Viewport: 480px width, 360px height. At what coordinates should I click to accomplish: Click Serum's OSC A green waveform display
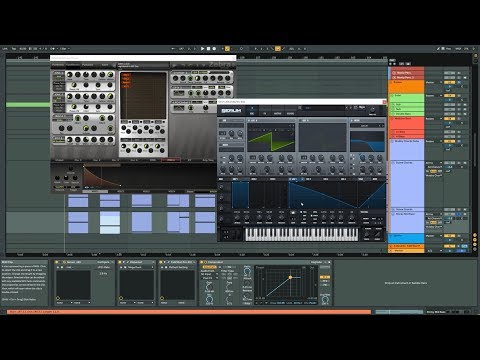tap(271, 137)
